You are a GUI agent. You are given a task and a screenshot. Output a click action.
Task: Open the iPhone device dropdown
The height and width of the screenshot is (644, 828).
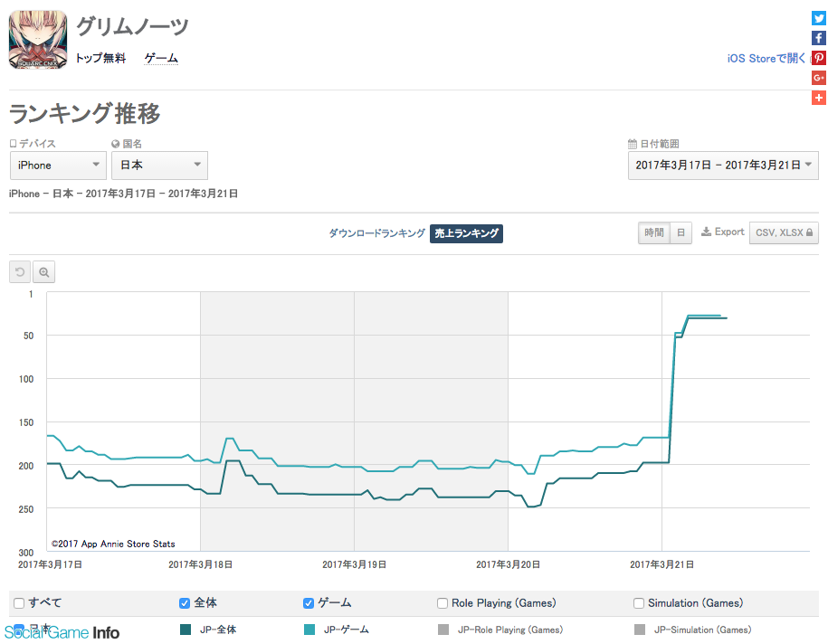(58, 166)
